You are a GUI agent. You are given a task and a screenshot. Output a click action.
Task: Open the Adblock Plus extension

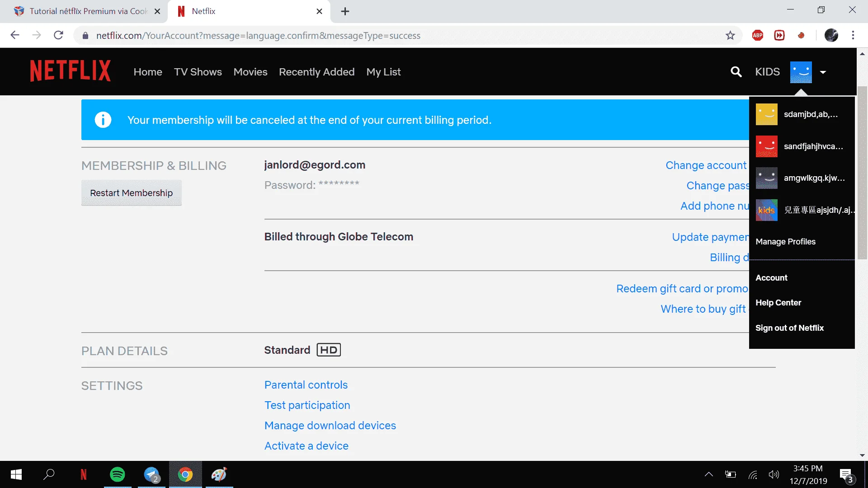pyautogui.click(x=758, y=35)
